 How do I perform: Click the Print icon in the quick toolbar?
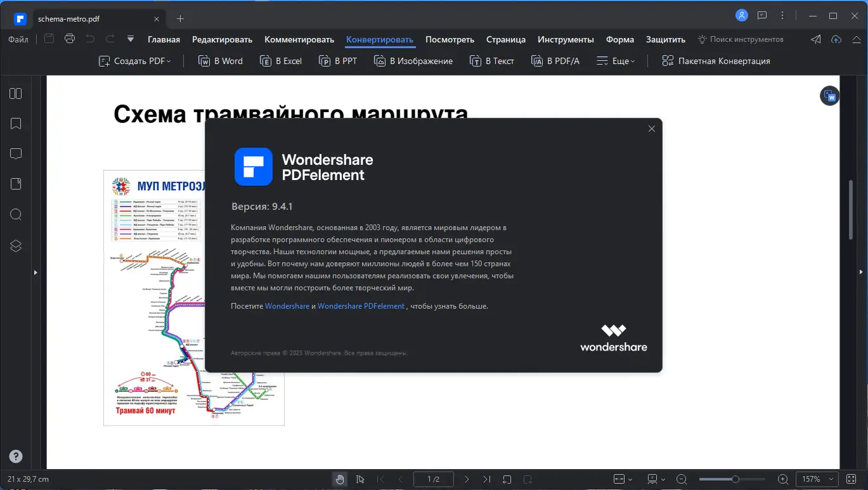pos(70,39)
